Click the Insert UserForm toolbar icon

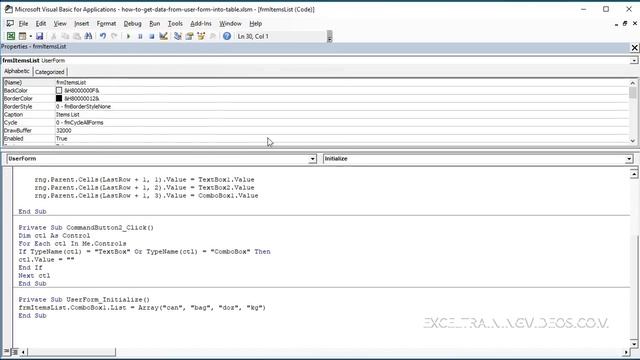[22, 36]
